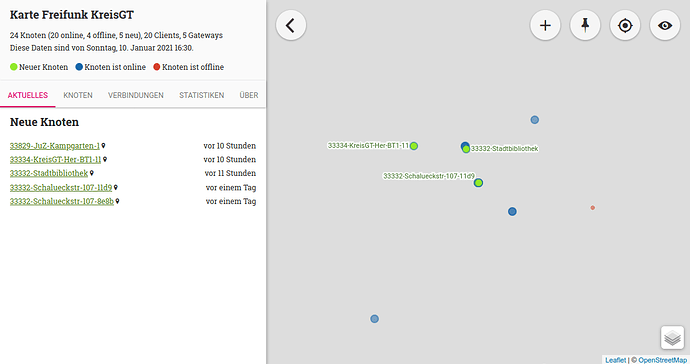Open the Über tab

249,95
